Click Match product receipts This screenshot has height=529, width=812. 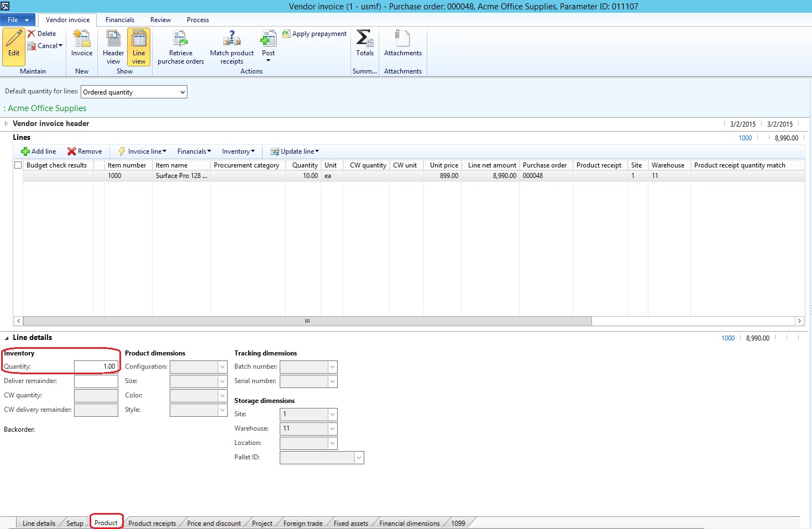click(232, 46)
